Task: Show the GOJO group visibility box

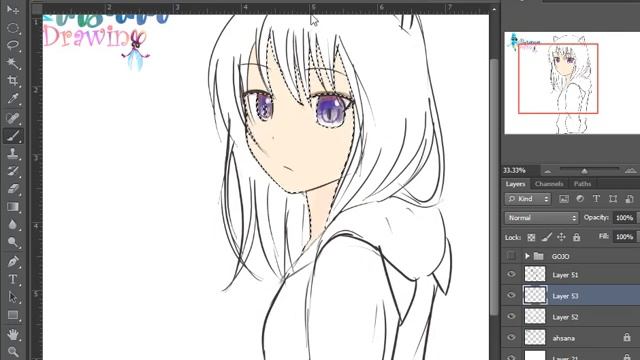Action: click(511, 256)
